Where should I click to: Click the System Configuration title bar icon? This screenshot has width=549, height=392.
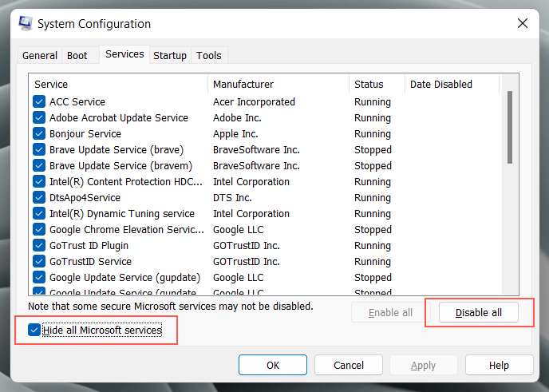pos(24,24)
